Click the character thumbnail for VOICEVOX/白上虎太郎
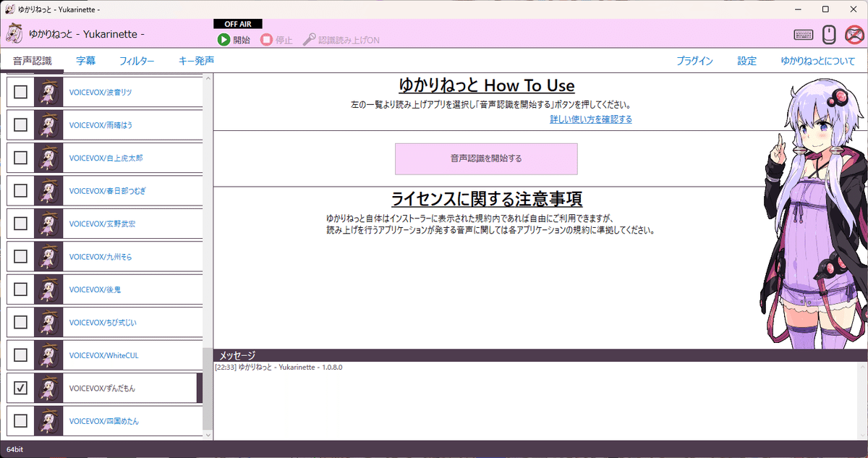Viewport: 868px width, 458px height. (x=49, y=158)
